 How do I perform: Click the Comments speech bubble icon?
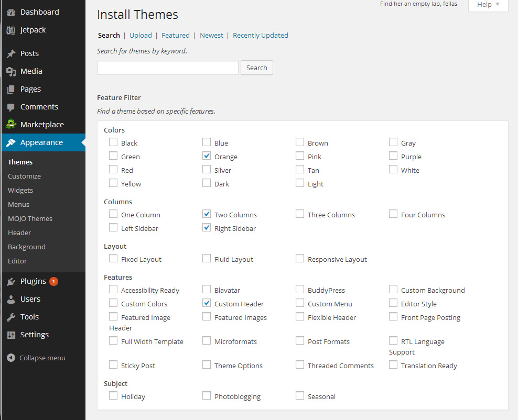click(11, 107)
